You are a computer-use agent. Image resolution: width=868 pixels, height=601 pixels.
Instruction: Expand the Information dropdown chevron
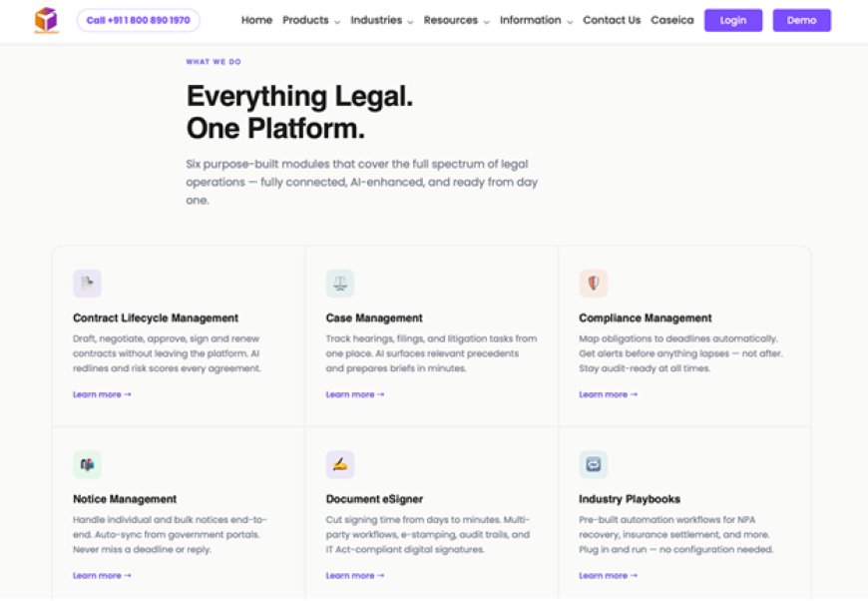pos(570,22)
